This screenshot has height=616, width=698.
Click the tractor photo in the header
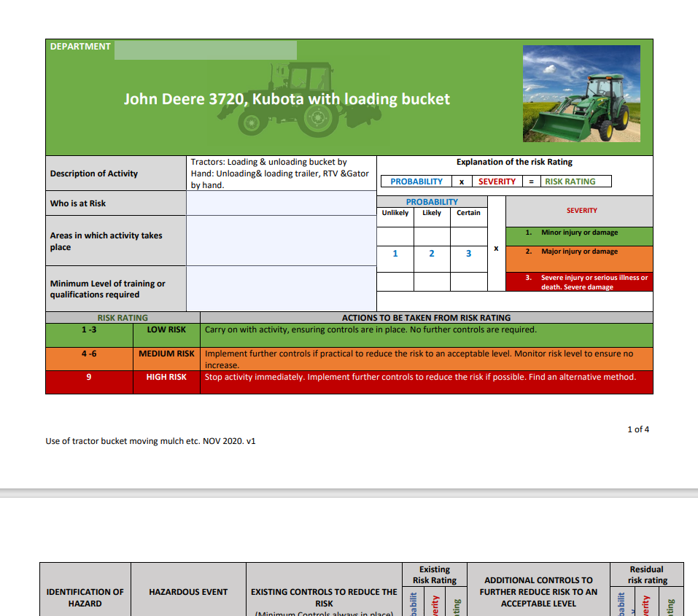pyautogui.click(x=581, y=95)
